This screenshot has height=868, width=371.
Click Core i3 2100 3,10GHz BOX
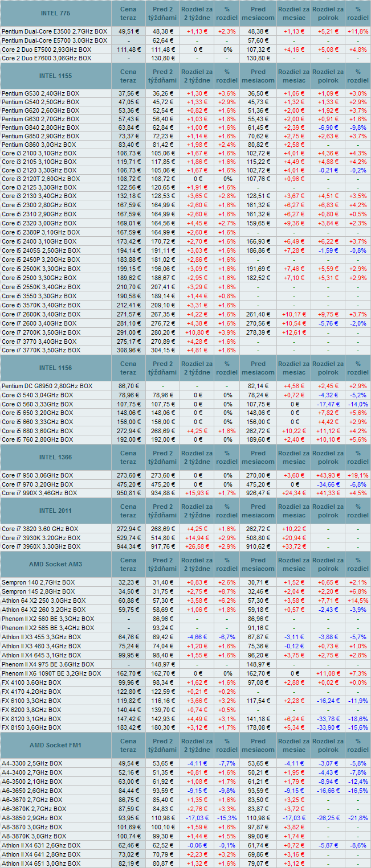(39, 153)
